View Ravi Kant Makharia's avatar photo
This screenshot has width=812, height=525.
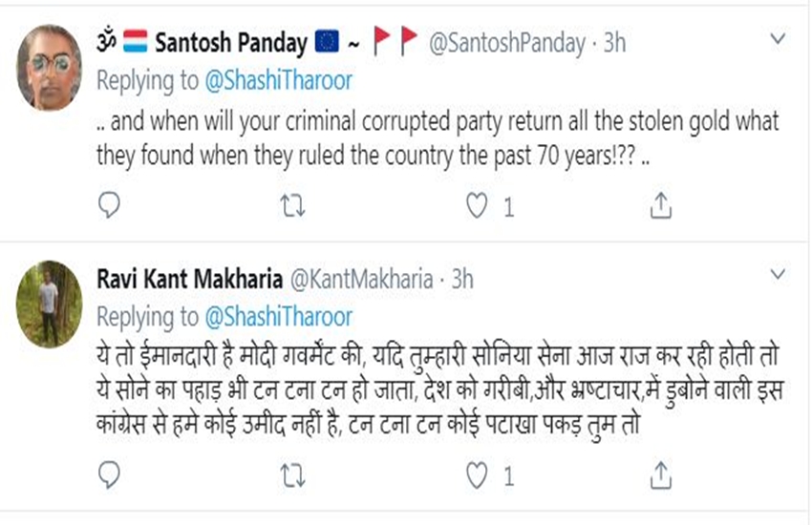[x=50, y=304]
